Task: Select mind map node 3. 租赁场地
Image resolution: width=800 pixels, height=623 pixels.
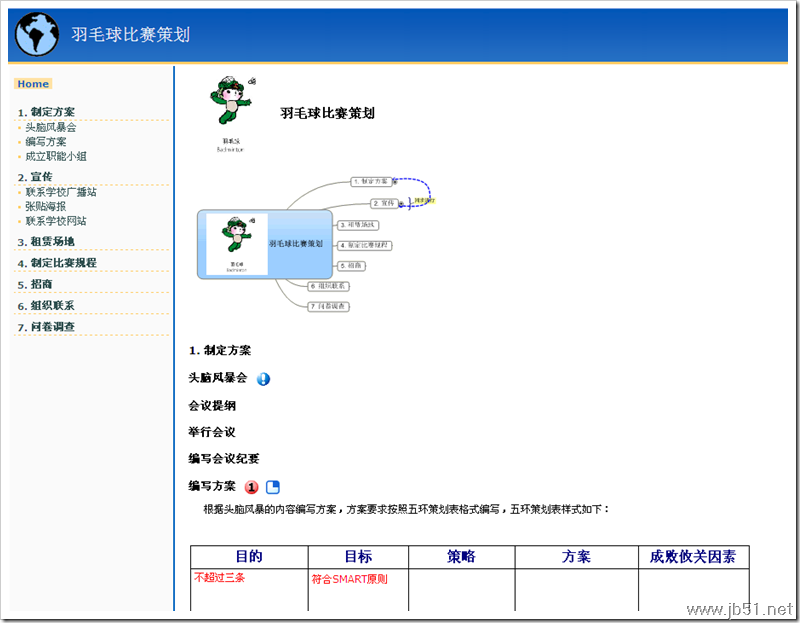Action: [x=358, y=225]
